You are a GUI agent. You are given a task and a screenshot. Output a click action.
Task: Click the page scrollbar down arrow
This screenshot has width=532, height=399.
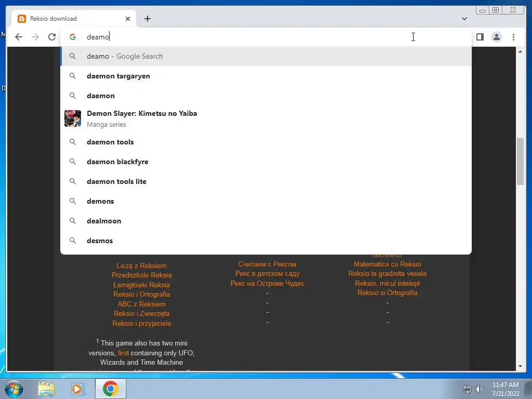(520, 366)
